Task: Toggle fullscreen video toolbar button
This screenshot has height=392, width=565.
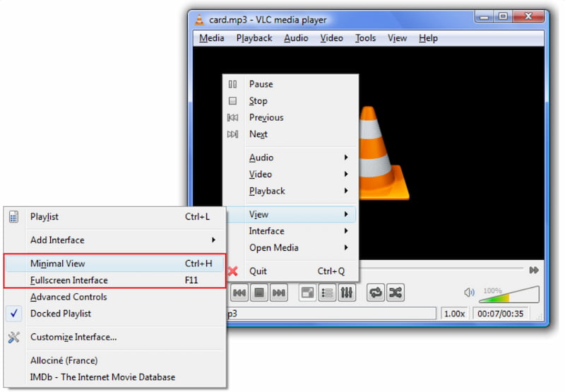Action: (307, 292)
